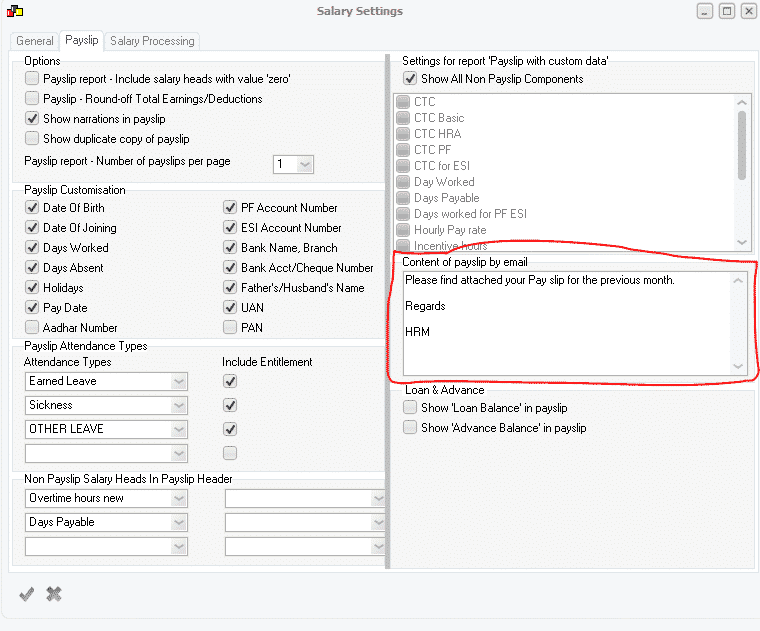Screen dimensions: 760x631
Task: Expand the Earned Leave attendance type dropdown
Action: pos(179,381)
